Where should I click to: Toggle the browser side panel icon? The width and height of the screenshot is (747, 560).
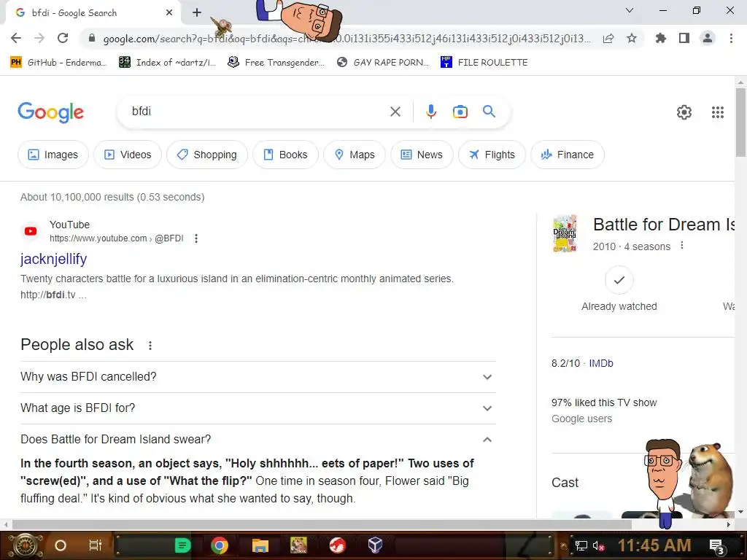point(684,38)
